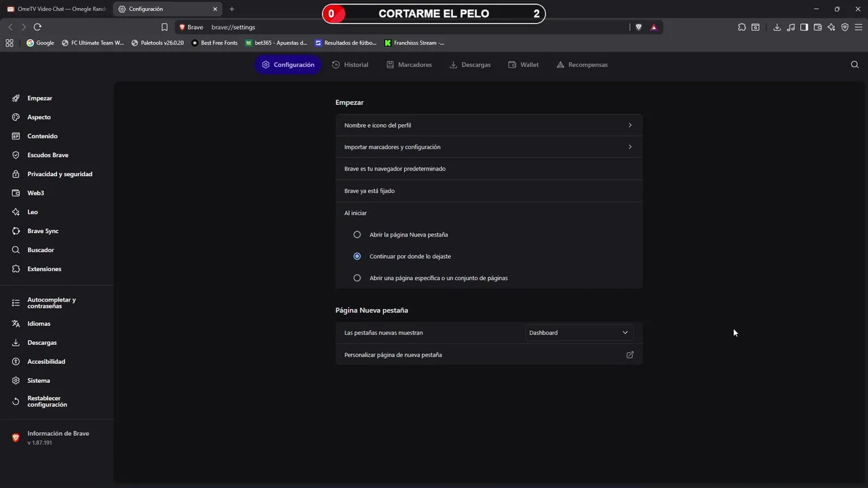Open the downloads arrow icon in toolbar

point(777,27)
